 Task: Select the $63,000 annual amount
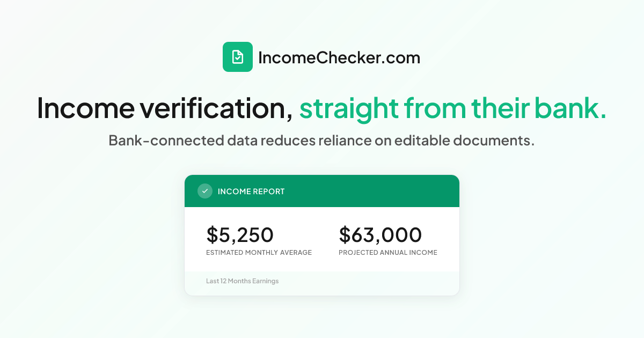pyautogui.click(x=380, y=235)
